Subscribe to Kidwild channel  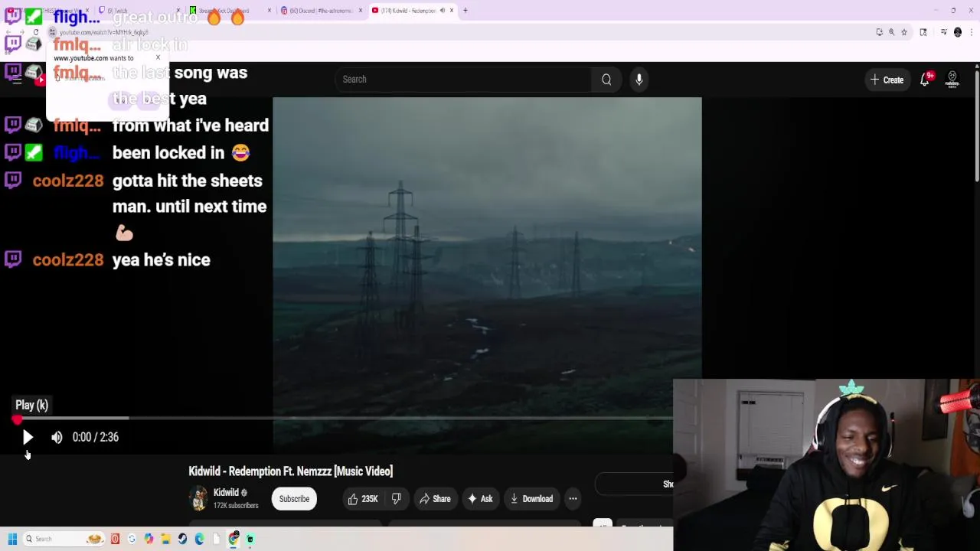pyautogui.click(x=294, y=499)
